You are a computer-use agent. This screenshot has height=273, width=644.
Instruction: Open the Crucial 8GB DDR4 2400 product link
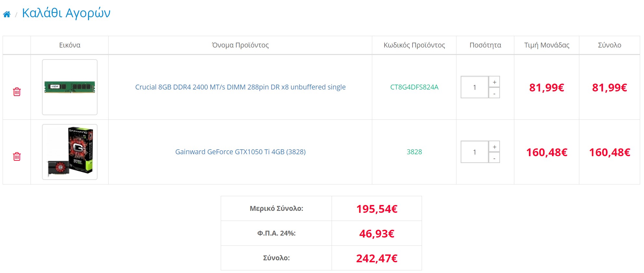tap(240, 87)
